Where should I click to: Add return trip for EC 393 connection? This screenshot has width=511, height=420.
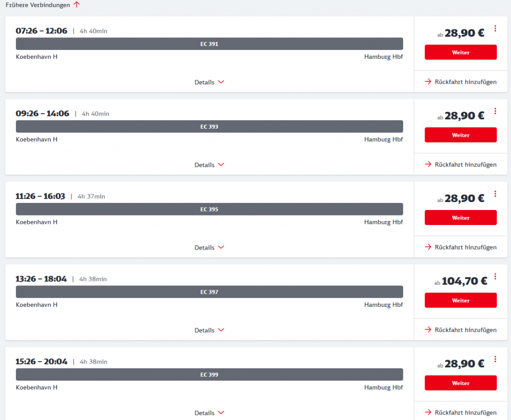pyautogui.click(x=461, y=164)
